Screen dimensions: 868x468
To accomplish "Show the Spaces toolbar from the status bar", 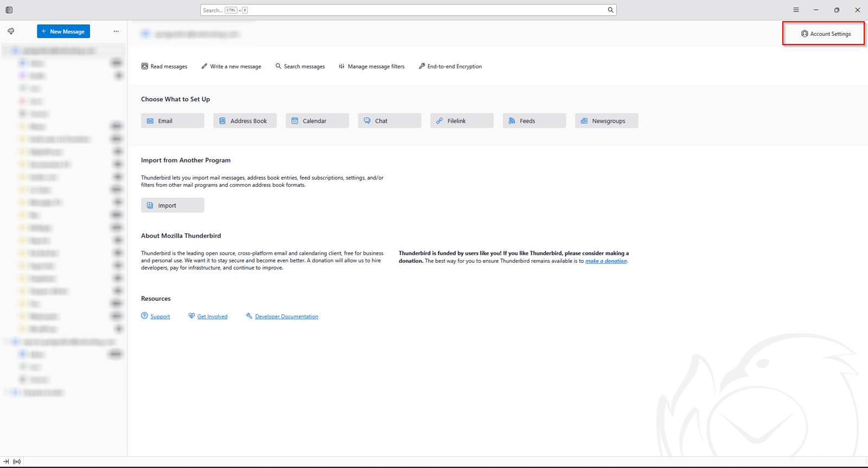I will [x=6, y=461].
